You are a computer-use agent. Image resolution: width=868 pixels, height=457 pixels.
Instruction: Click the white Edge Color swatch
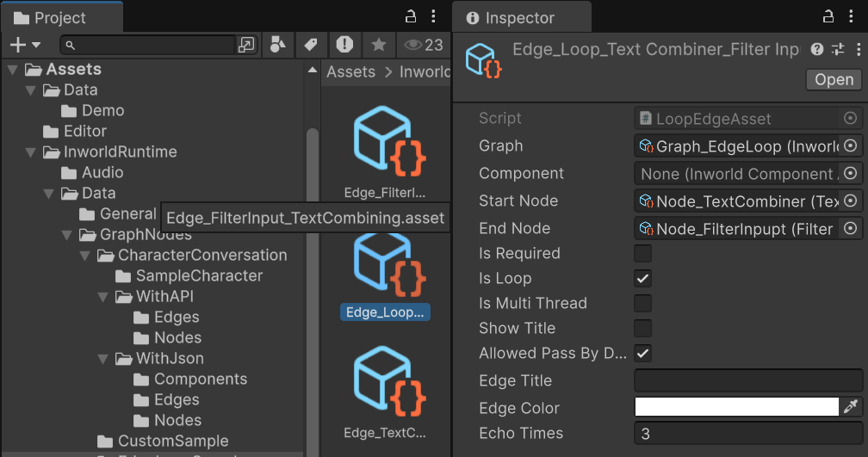pyautogui.click(x=737, y=406)
